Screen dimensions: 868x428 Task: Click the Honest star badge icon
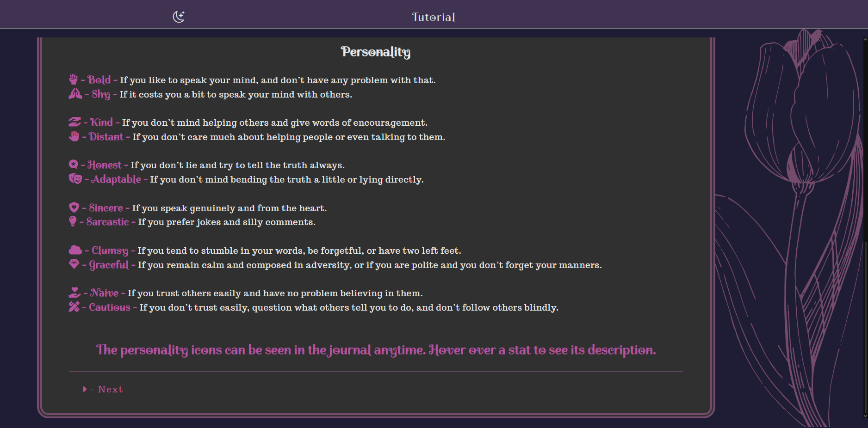tap(73, 164)
